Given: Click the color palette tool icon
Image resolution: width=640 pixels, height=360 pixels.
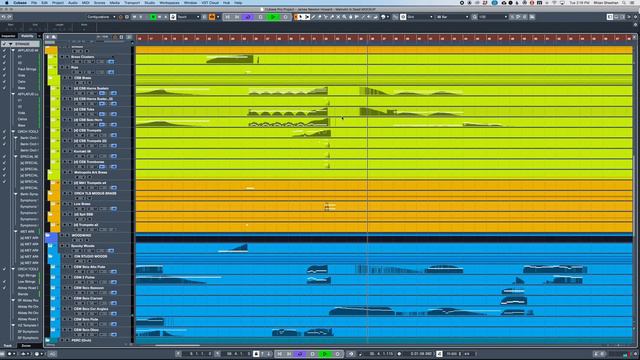Looking at the screenshot, I should point(383,17).
